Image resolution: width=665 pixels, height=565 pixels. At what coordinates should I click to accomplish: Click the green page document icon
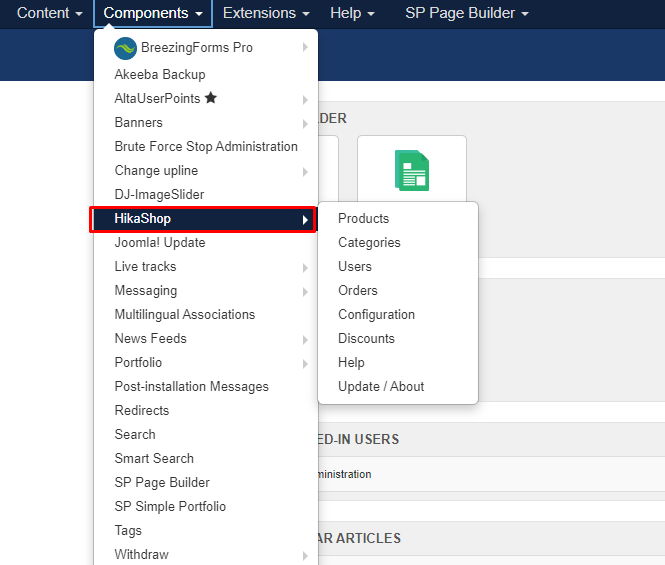pyautogui.click(x=412, y=171)
